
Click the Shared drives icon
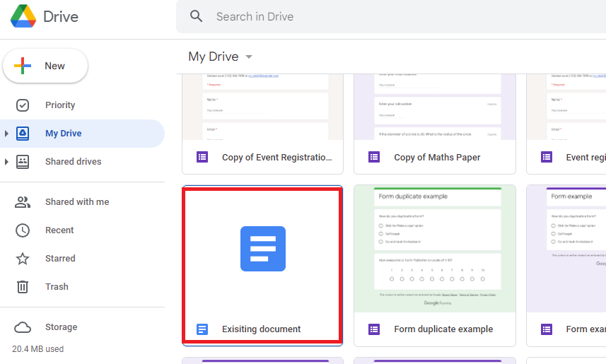click(23, 162)
